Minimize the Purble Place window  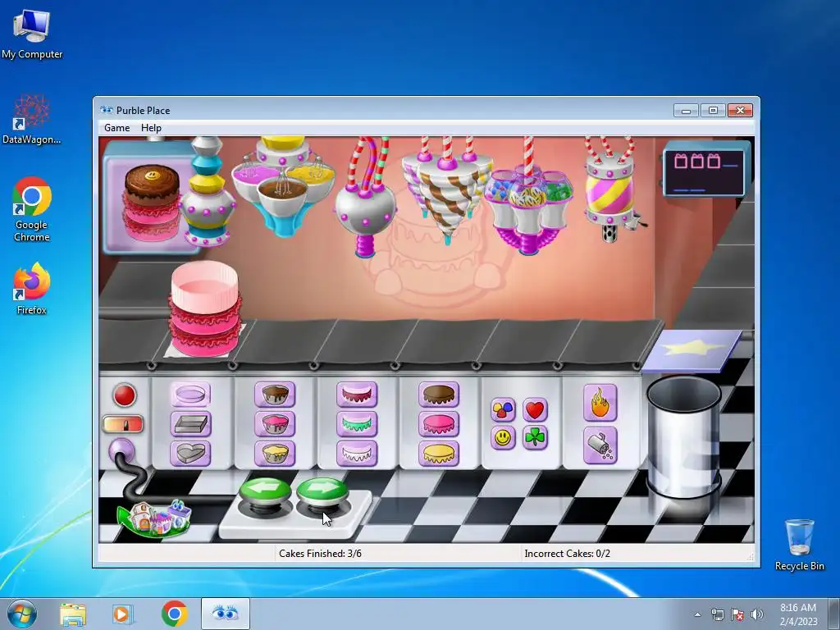pos(687,111)
